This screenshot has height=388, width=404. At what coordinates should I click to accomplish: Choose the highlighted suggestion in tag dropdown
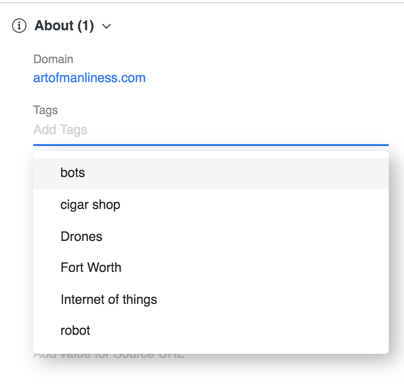[x=211, y=173]
